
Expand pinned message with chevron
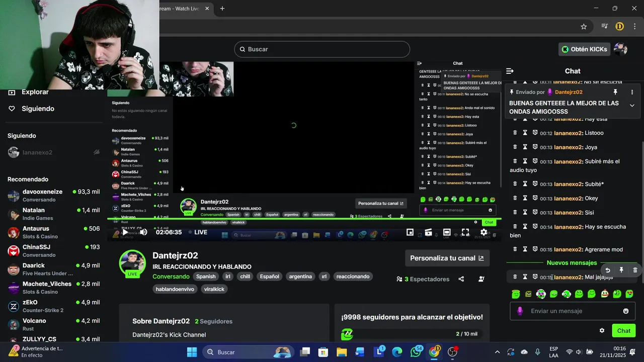tap(632, 106)
